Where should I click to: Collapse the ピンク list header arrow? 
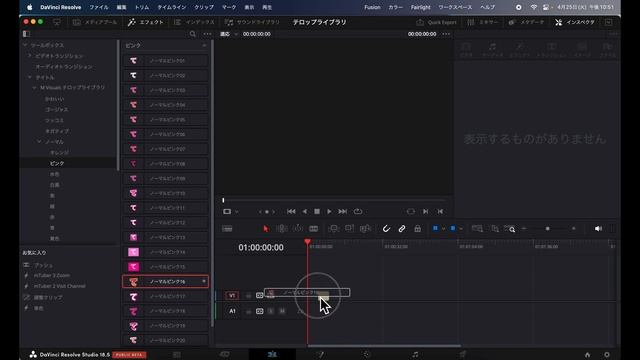(x=204, y=45)
